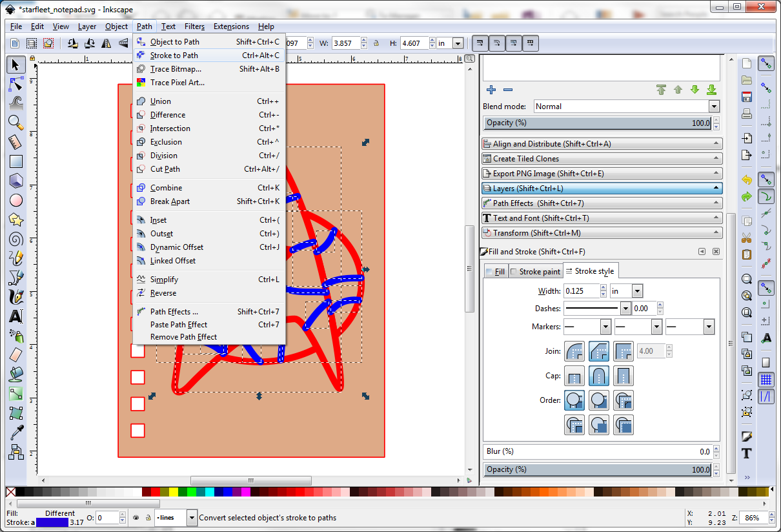The image size is (781, 532).
Task: Click the Redo green arrow icon
Action: [747, 196]
